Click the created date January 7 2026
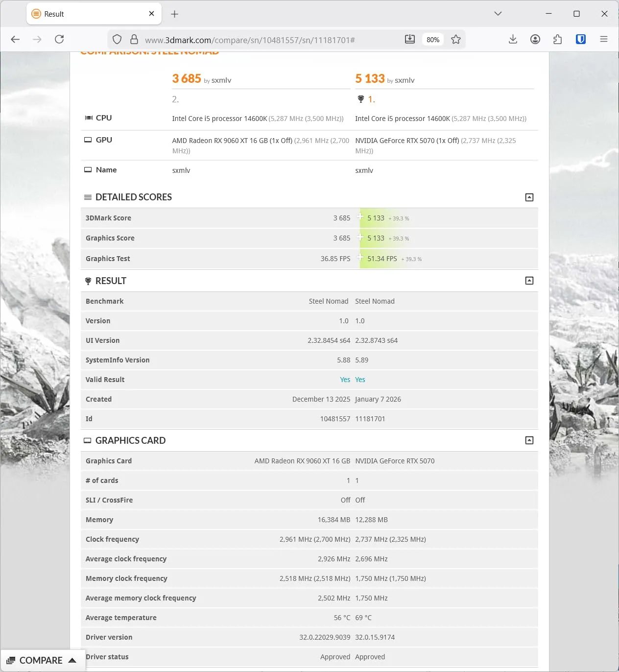Screen dimensions: 619x672 pyautogui.click(x=378, y=399)
